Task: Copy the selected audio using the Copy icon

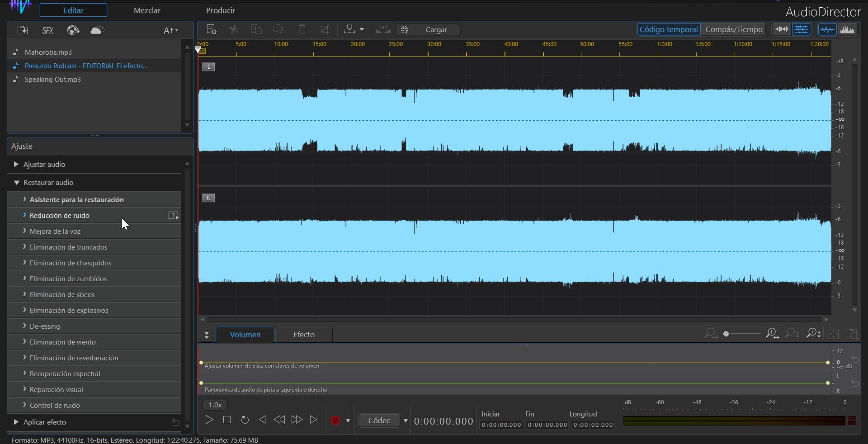Action: click(256, 29)
